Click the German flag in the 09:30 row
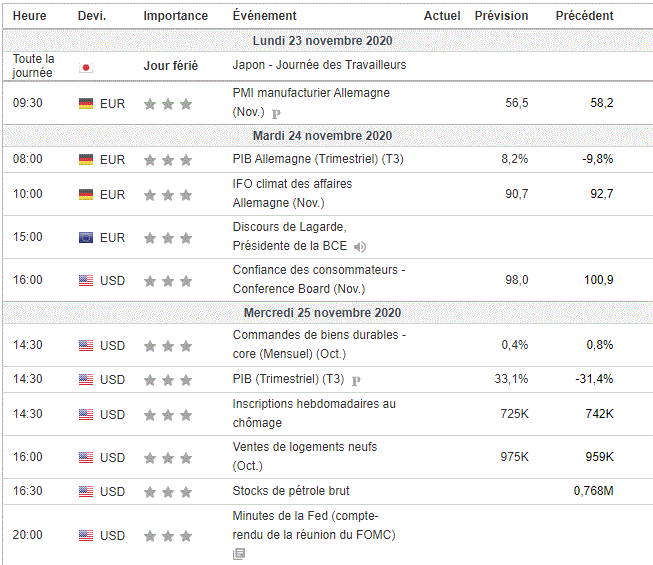Image resolution: width=653 pixels, height=565 pixels. click(x=86, y=103)
